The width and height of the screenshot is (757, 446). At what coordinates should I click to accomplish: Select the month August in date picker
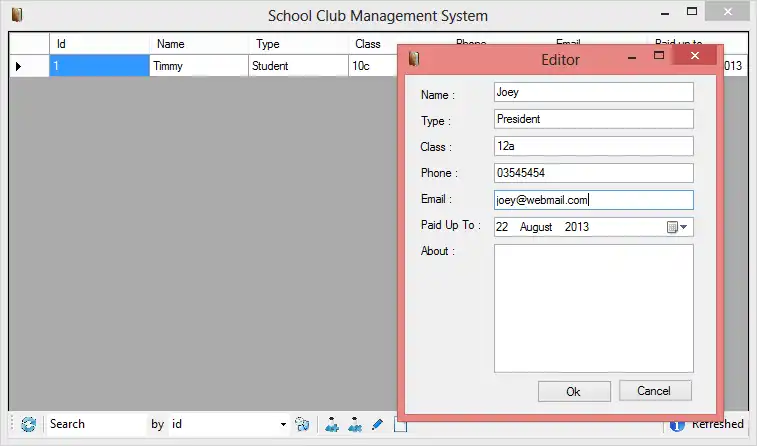click(536, 227)
